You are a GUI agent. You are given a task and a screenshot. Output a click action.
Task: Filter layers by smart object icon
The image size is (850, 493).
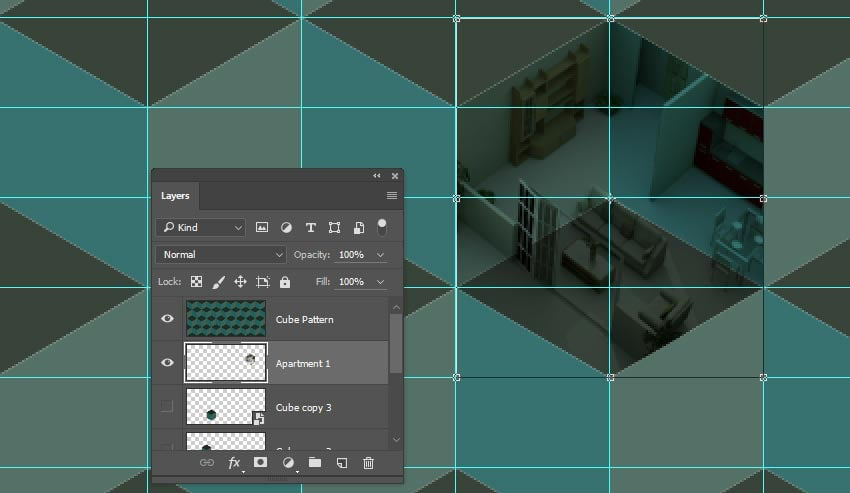359,228
